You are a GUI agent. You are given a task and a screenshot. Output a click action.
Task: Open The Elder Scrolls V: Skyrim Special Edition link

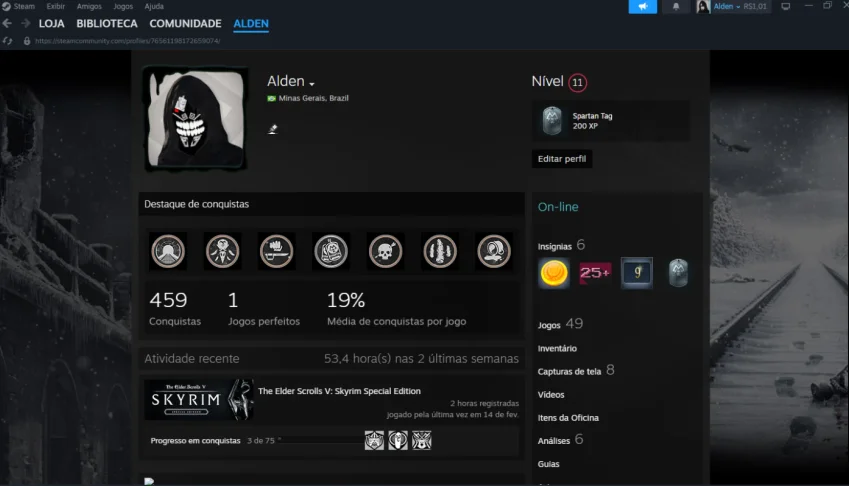[x=339, y=391]
